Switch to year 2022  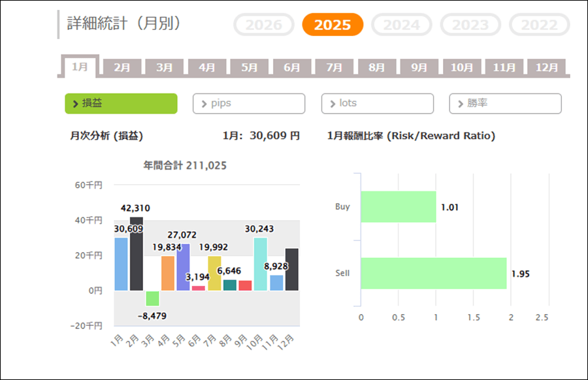(539, 25)
